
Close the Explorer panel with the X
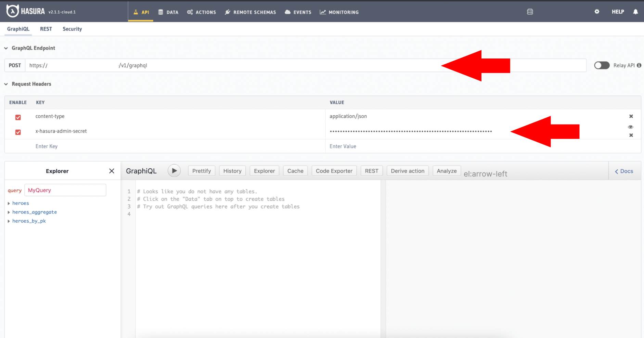tap(112, 171)
